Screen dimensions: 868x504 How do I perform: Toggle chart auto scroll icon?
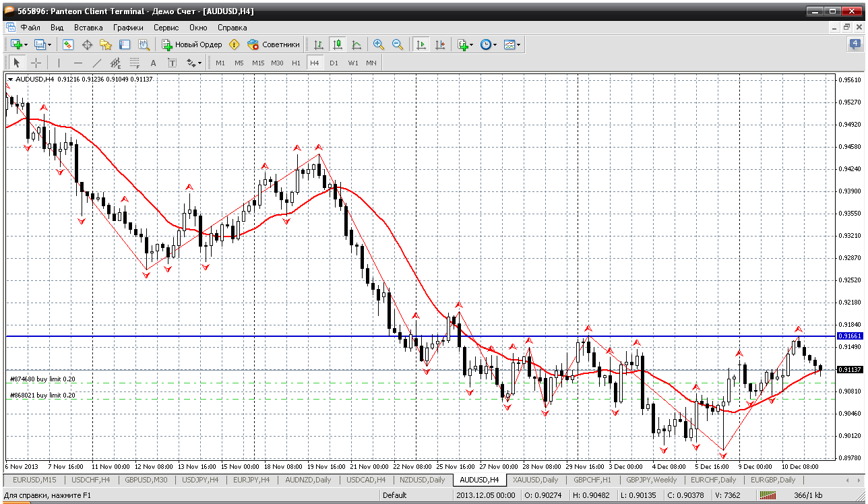coord(421,44)
